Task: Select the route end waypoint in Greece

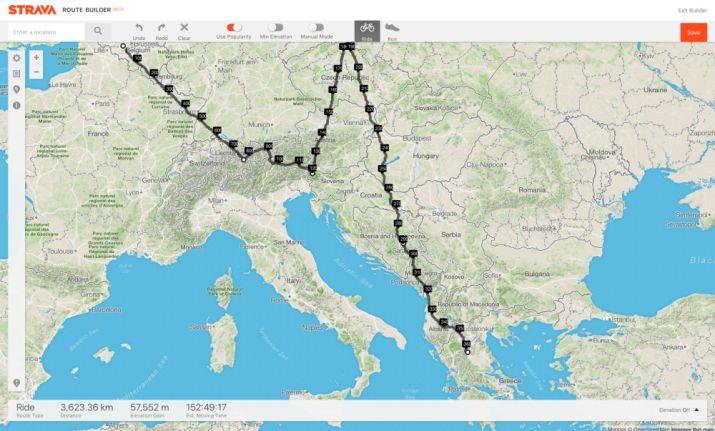Action: coord(467,352)
